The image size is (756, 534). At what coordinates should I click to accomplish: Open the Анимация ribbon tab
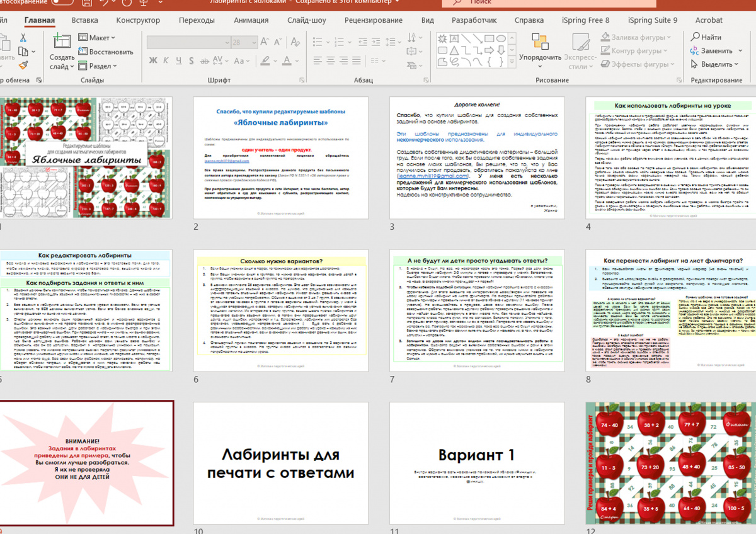coord(251,20)
